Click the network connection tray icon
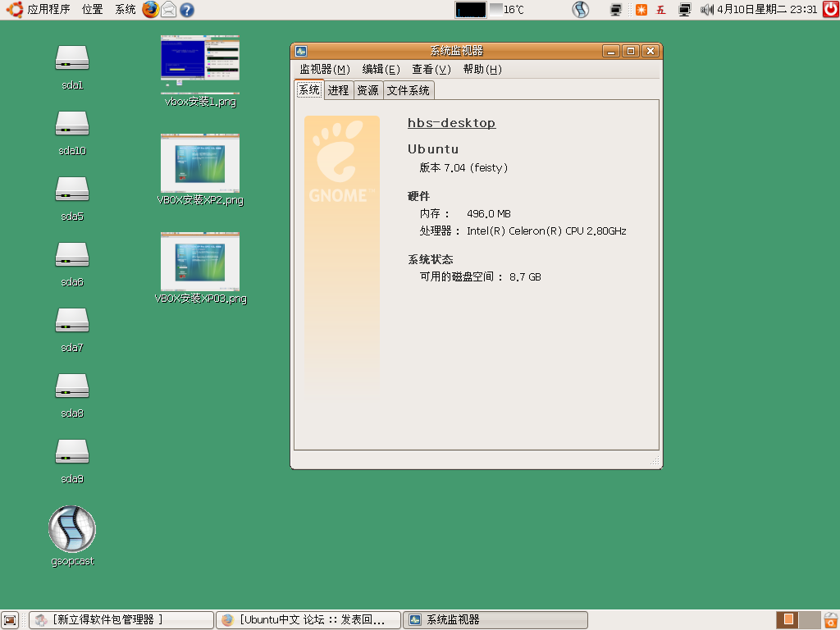 [x=685, y=10]
